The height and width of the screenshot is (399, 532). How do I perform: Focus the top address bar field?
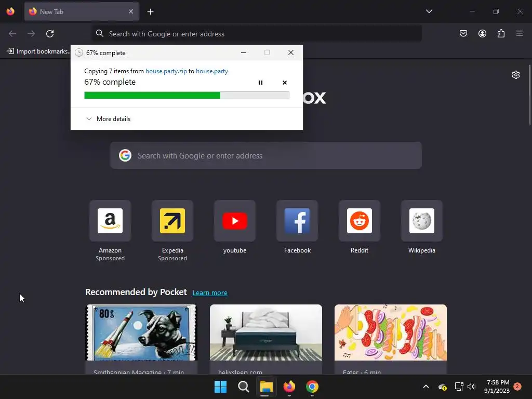[x=257, y=34]
